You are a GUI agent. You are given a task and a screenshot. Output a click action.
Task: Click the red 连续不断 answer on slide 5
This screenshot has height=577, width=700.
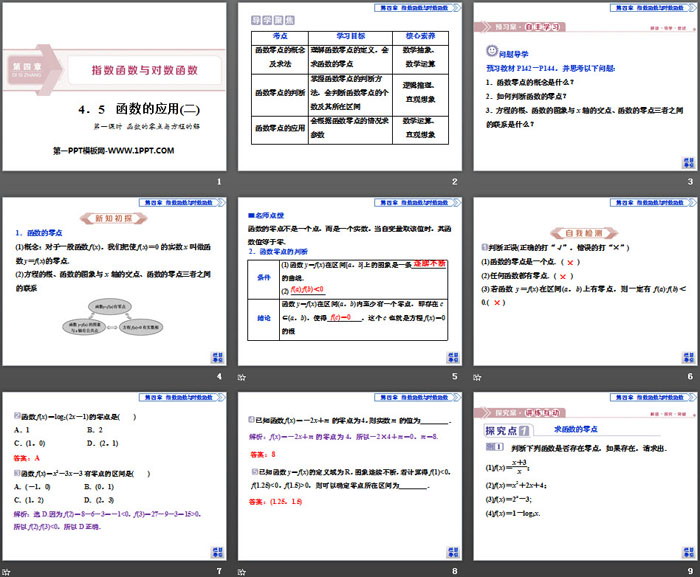pyautogui.click(x=429, y=263)
